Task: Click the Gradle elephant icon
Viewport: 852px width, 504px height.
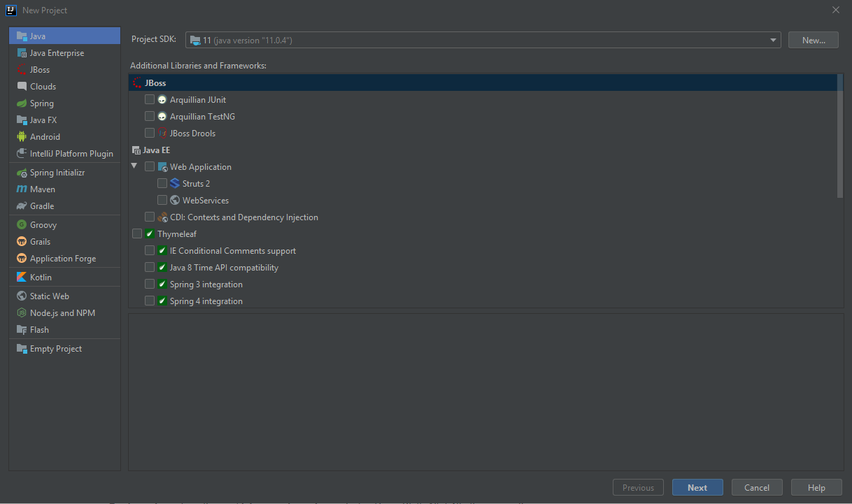Action: click(x=22, y=206)
